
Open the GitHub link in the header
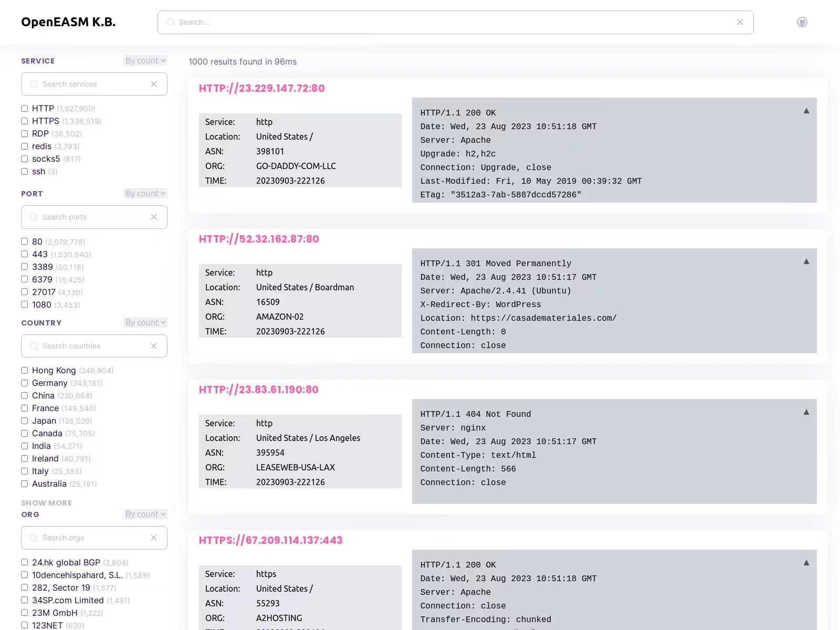coord(802,22)
